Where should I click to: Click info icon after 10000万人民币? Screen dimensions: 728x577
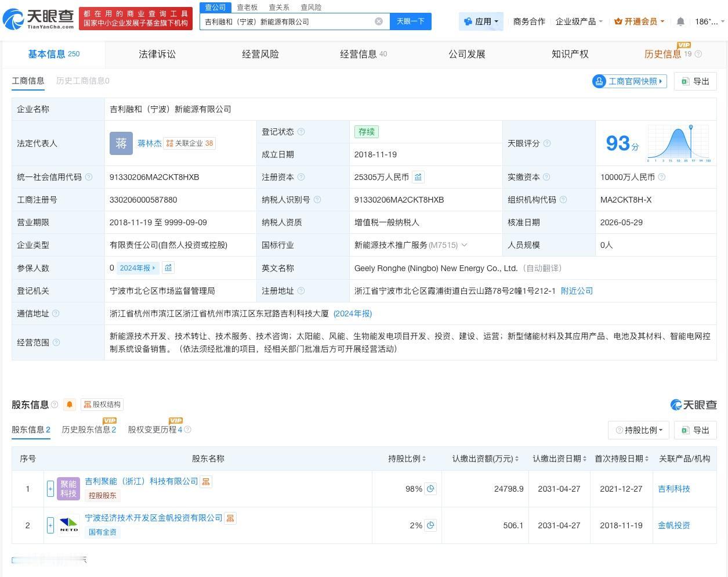point(662,177)
